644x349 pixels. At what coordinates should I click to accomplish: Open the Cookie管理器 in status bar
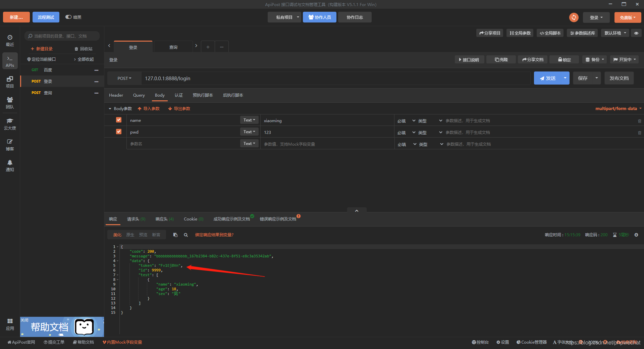coord(532,342)
